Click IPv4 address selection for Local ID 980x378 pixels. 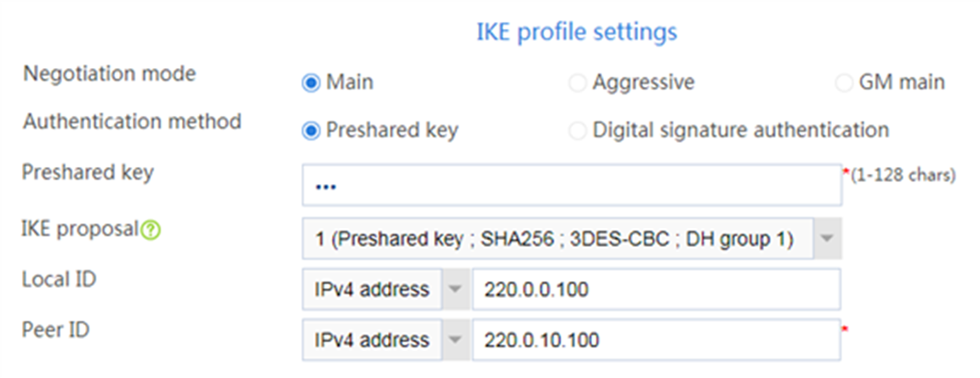(372, 289)
